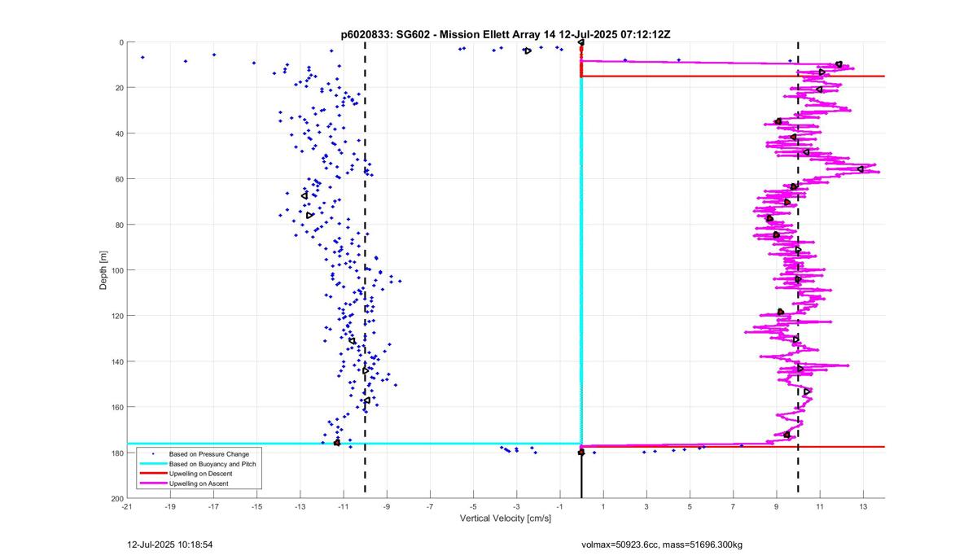
Task: Click the x-axis tick label '-17'
Action: coord(213,507)
